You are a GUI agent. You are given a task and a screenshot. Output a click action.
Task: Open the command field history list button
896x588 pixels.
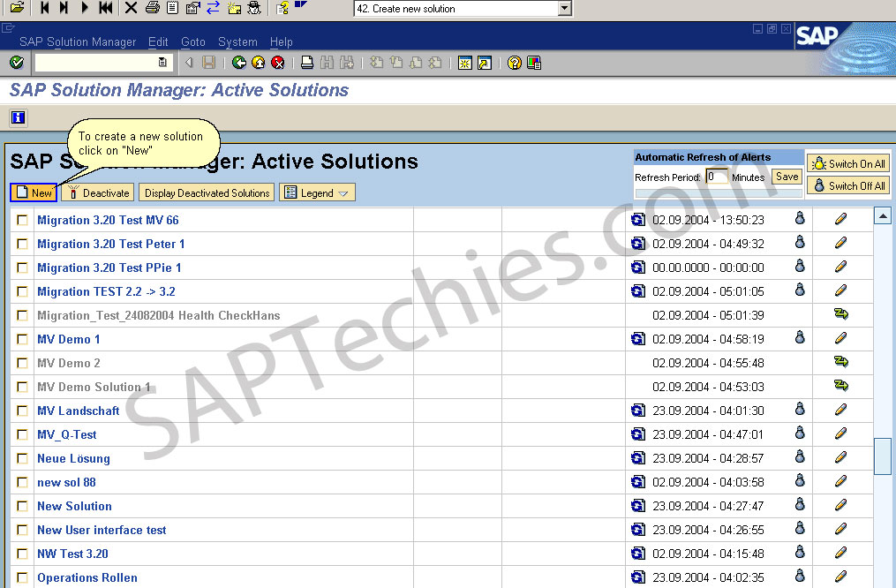click(x=162, y=63)
